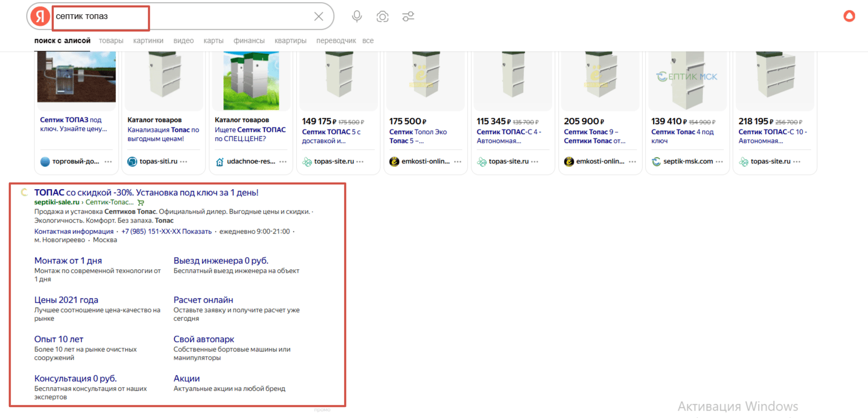Open the 'Септик ТОПАЗ под ключ' card image
Screen dimensions: 868x418
pyautogui.click(x=76, y=77)
